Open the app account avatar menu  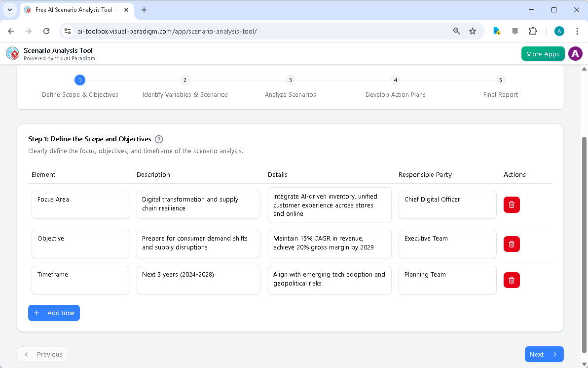pos(575,53)
